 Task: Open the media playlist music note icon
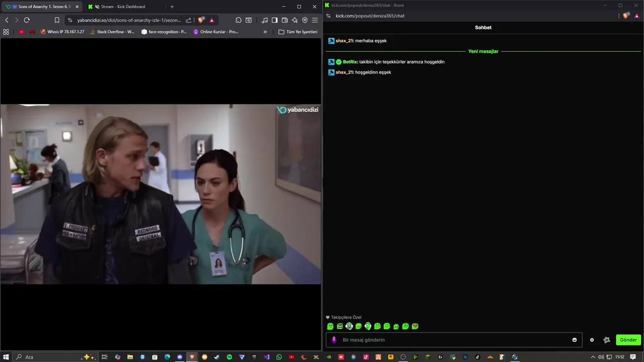click(265, 20)
